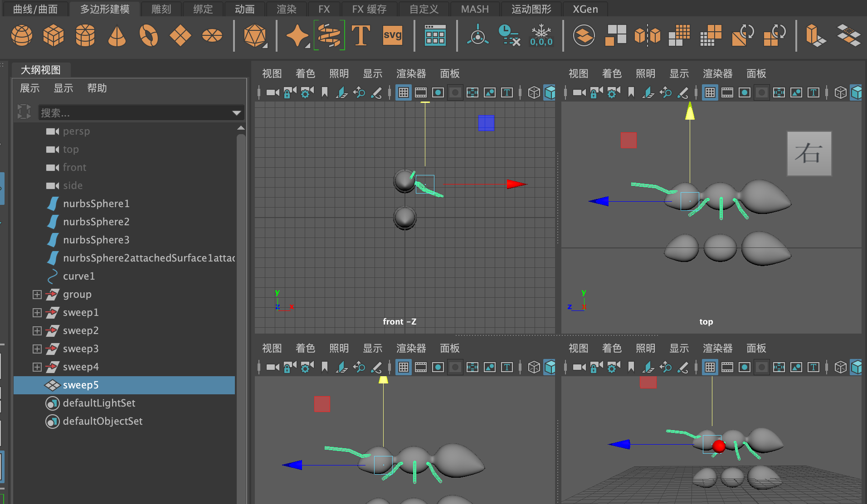Open the outliner search filter dropdown
The width and height of the screenshot is (867, 504).
(236, 113)
